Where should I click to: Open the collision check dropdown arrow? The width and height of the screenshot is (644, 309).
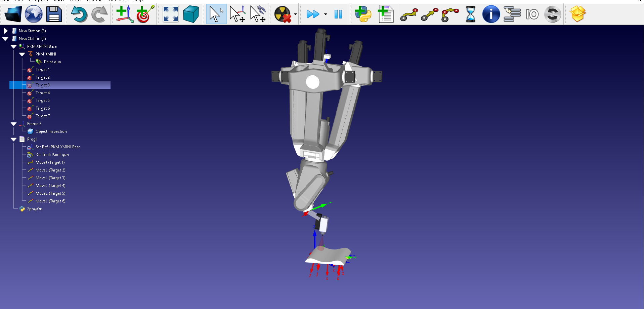pos(295,14)
